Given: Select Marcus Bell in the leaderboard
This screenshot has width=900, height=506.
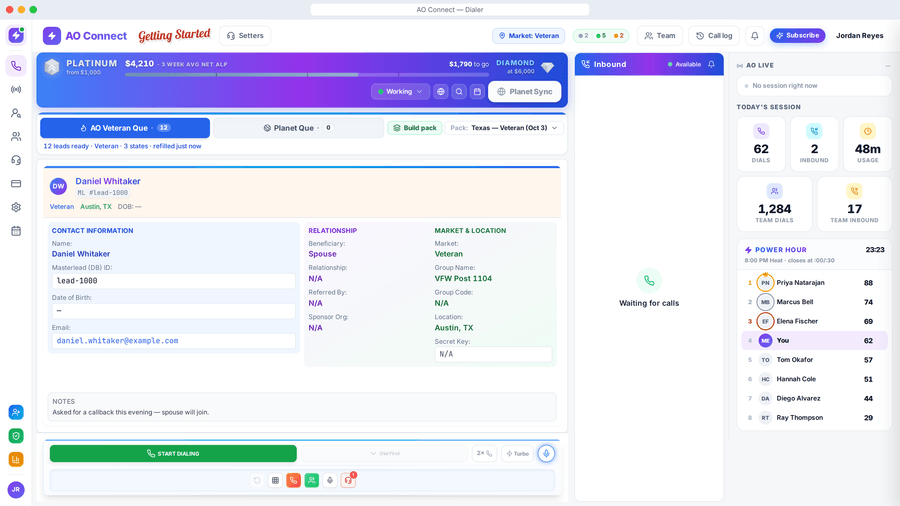Looking at the screenshot, I should [x=814, y=302].
